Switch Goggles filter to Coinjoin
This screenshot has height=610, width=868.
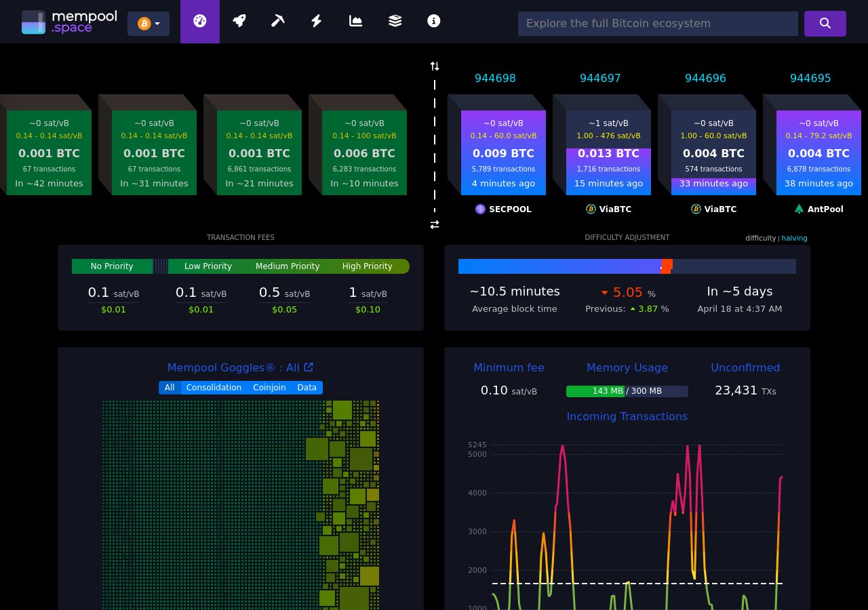coord(269,387)
